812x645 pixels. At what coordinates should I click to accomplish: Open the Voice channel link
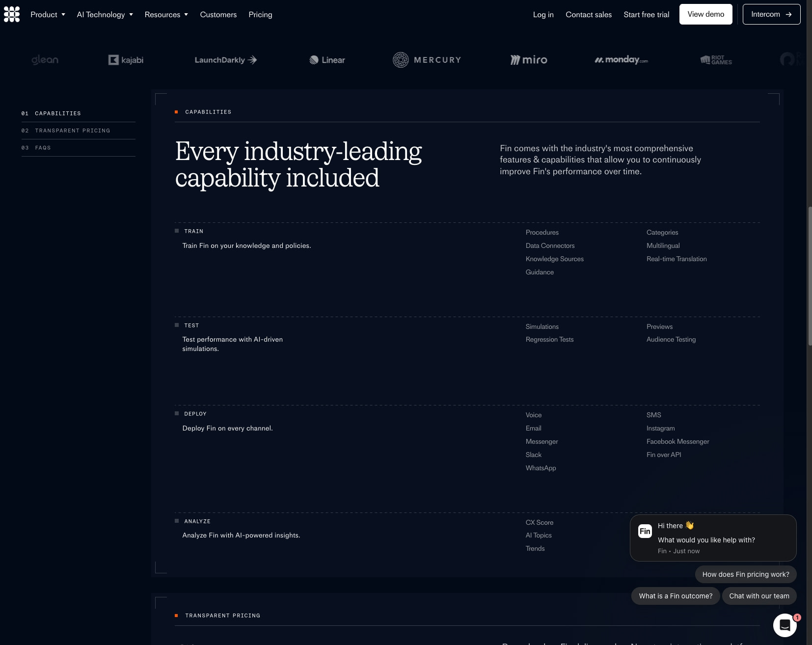[x=534, y=415]
